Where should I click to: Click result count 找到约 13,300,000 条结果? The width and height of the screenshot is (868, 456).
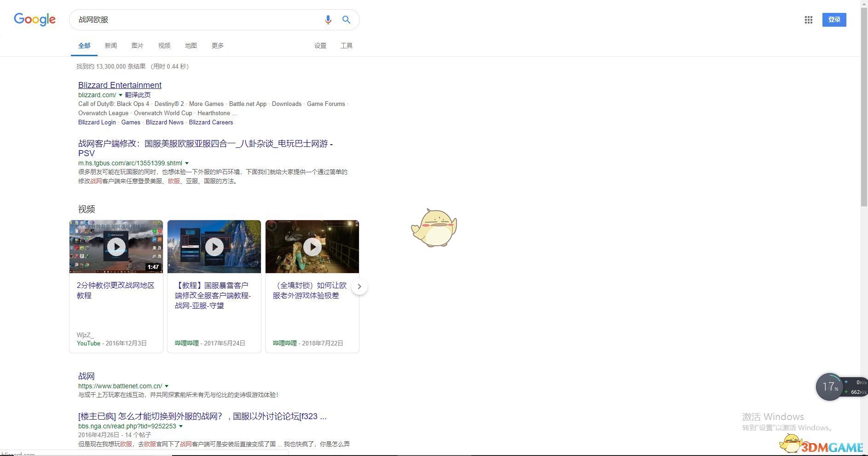(x=111, y=66)
